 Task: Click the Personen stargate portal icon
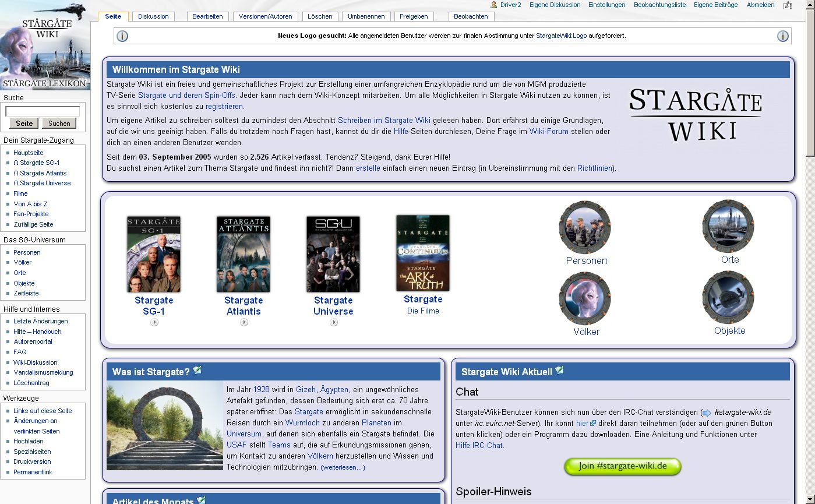tap(585, 227)
